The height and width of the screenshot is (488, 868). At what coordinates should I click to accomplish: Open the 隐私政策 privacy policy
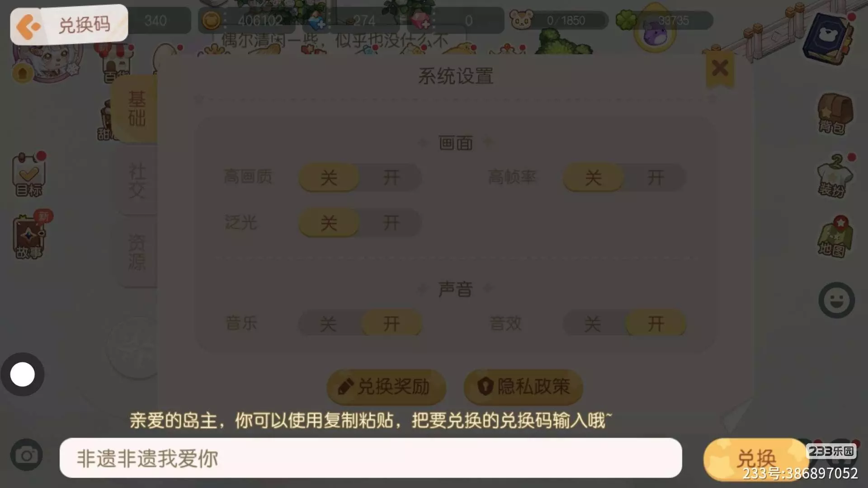523,387
